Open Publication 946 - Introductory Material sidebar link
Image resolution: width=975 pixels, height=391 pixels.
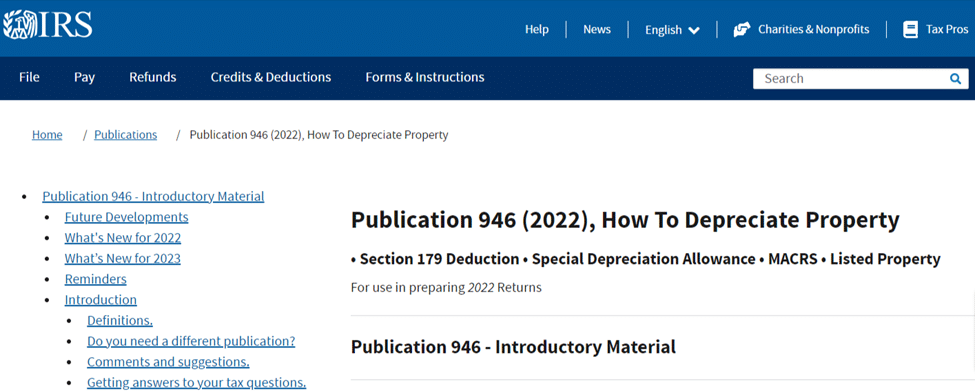point(153,196)
